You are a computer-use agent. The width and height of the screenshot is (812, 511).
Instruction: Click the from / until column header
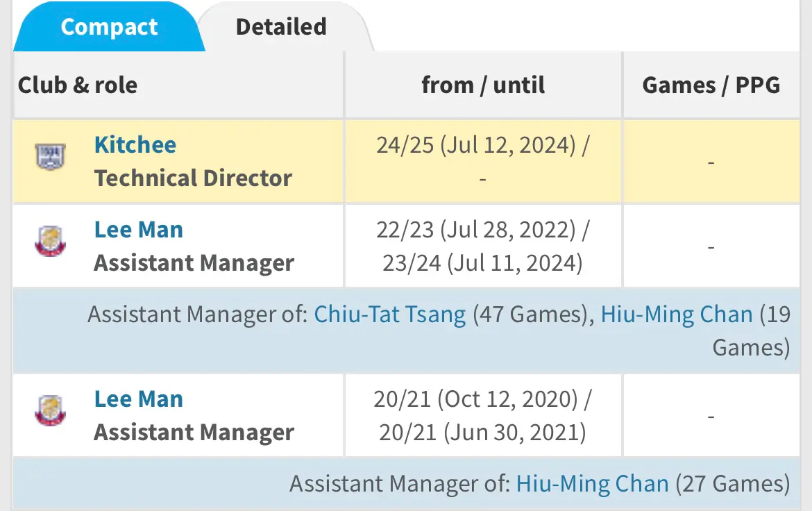click(483, 85)
